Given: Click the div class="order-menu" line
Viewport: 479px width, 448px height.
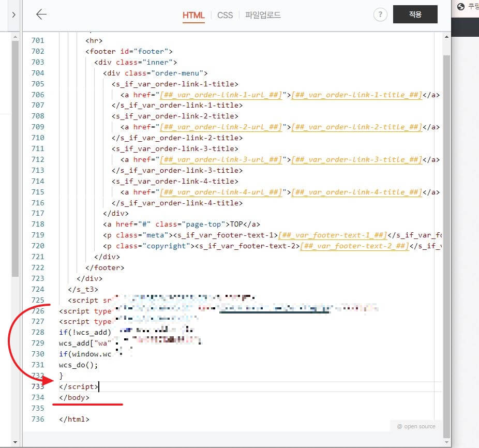Looking at the screenshot, I should coord(155,73).
